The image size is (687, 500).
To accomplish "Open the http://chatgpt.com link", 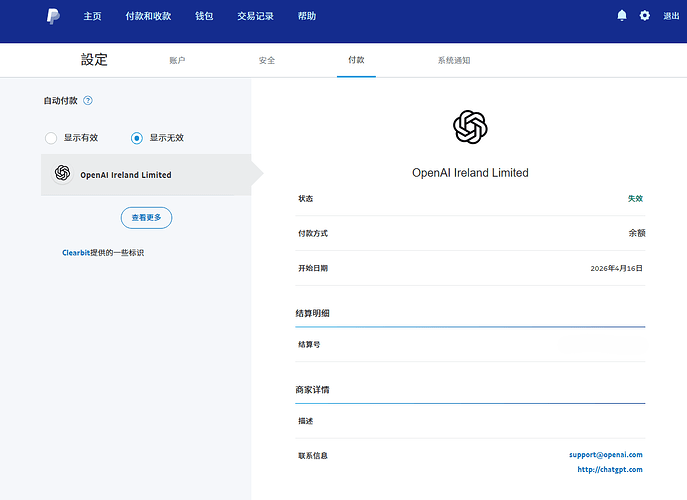I will [610, 469].
